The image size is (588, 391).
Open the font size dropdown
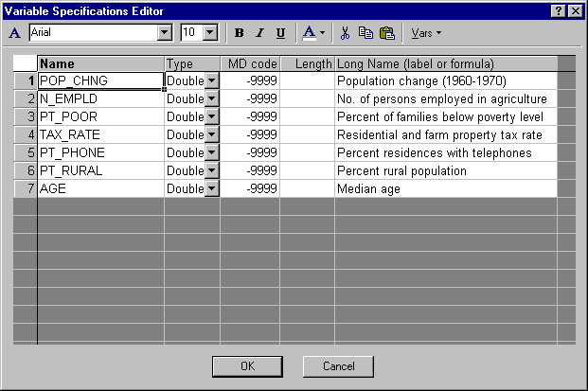[210, 32]
